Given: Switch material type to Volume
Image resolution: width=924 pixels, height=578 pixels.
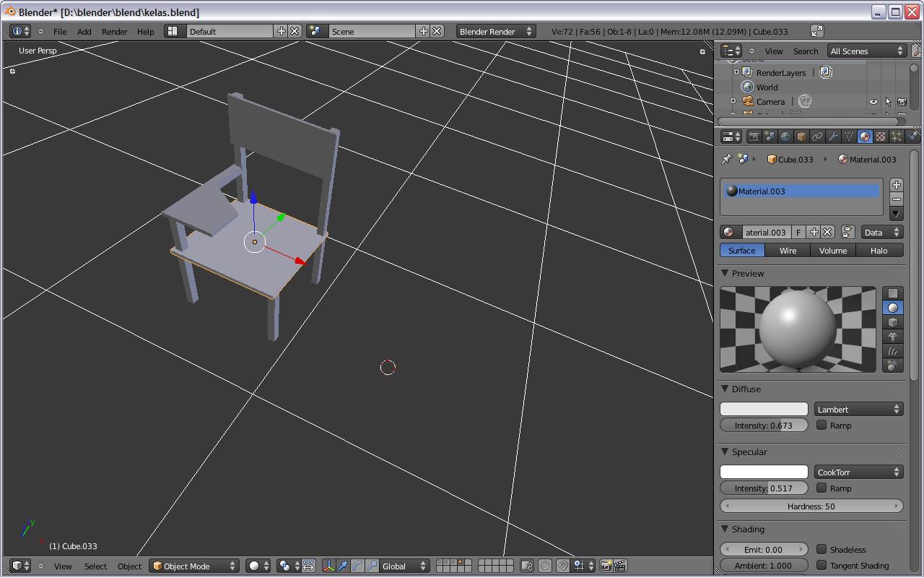Looking at the screenshot, I should (x=832, y=250).
